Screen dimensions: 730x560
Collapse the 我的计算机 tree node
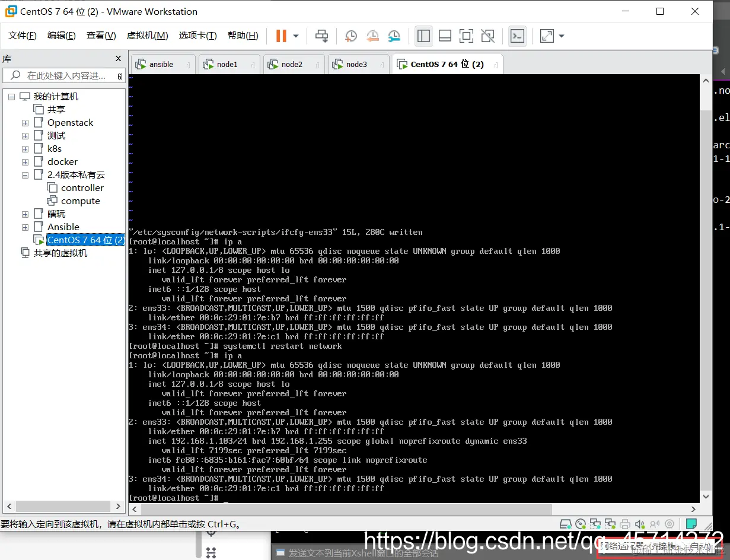(11, 97)
